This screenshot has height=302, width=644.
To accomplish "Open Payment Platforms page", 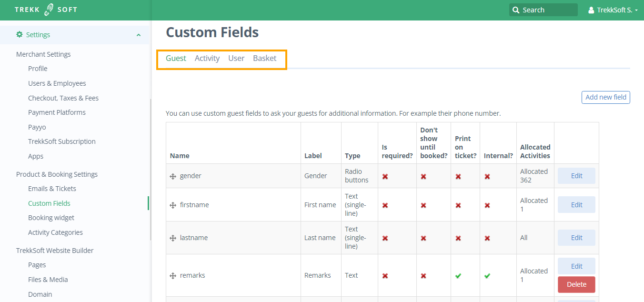I will [57, 112].
